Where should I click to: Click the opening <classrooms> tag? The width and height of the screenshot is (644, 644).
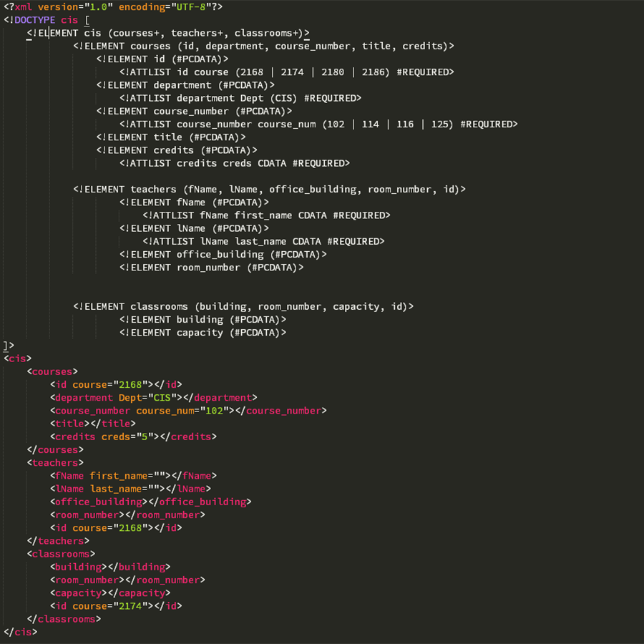(x=61, y=554)
